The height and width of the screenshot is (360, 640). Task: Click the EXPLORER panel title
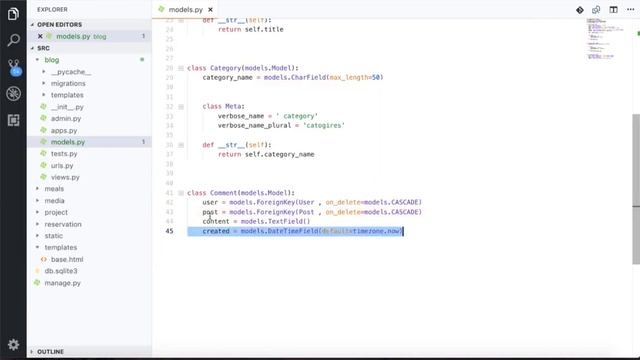click(52, 9)
